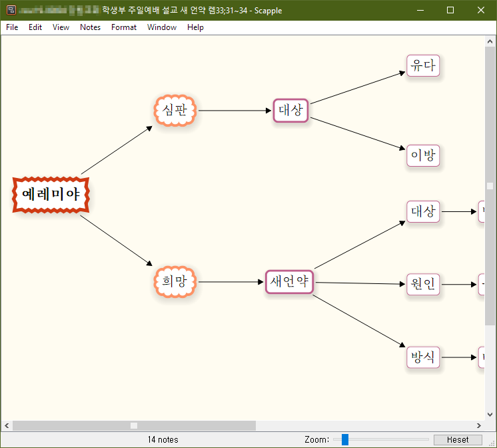Click the horizontal scrollbar right arrow
Viewport: 497px width, 448px height.
[478, 425]
